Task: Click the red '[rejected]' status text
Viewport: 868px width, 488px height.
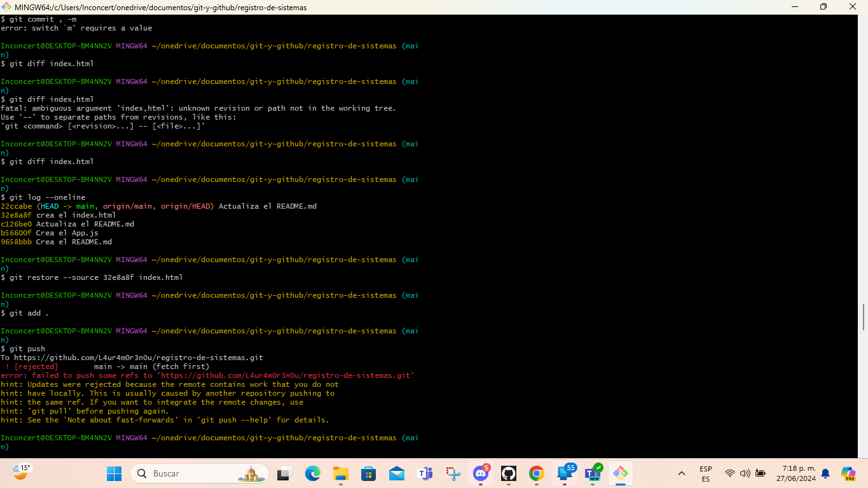Action: pos(36,366)
